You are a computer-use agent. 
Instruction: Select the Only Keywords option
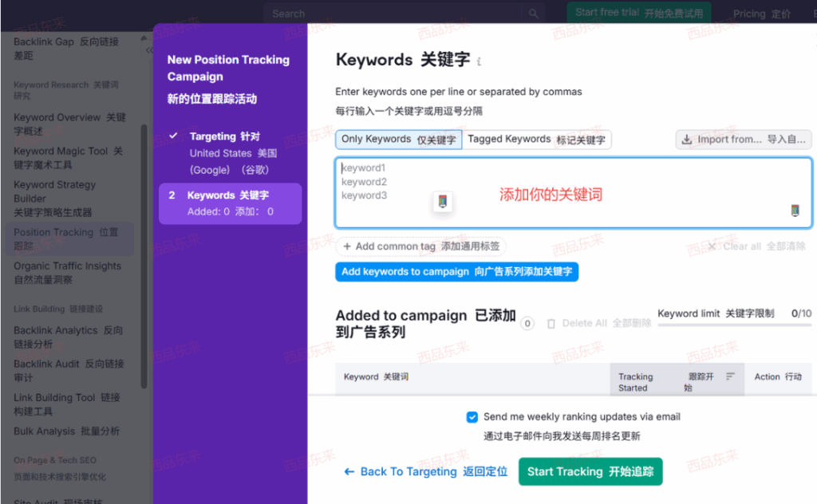tap(398, 140)
